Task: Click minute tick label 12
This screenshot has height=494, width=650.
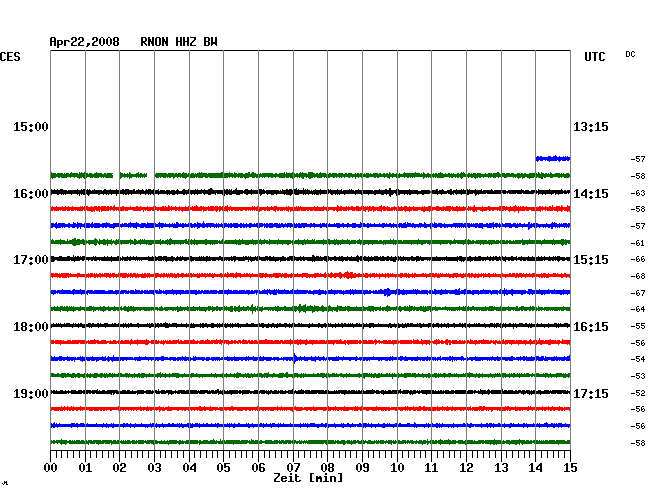Action: tap(466, 468)
